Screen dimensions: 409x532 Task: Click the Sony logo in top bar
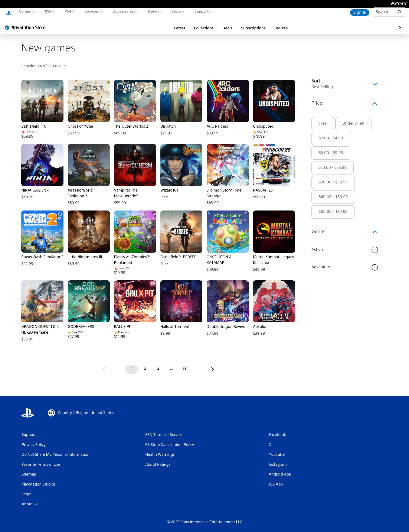tap(399, 4)
